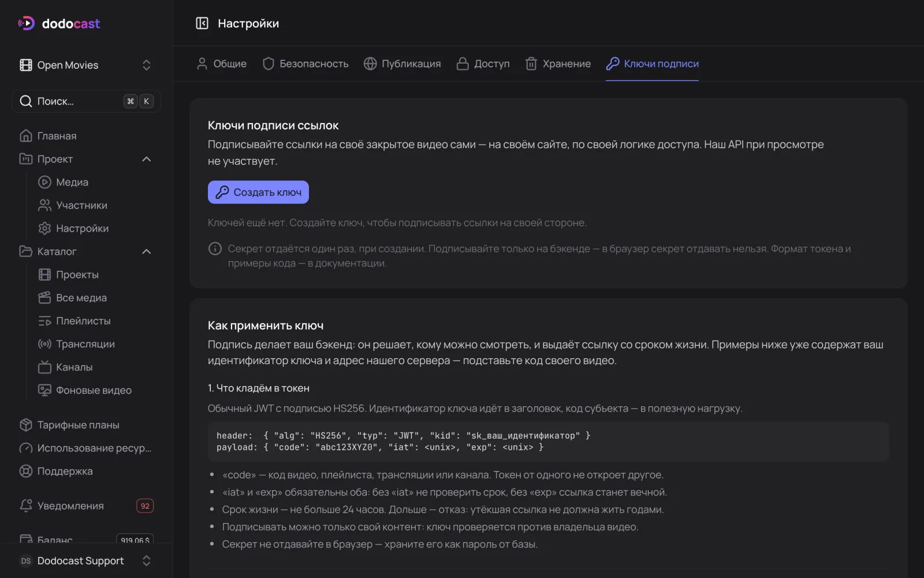
Task: Click the info icon near secret note
Action: click(215, 249)
